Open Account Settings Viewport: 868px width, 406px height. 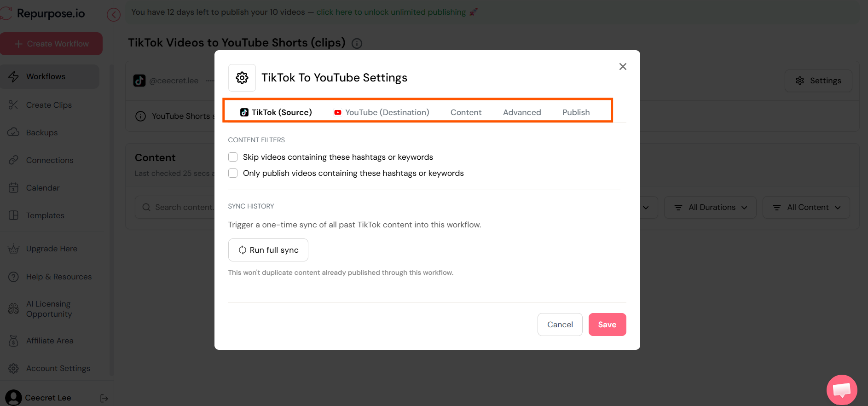click(58, 368)
